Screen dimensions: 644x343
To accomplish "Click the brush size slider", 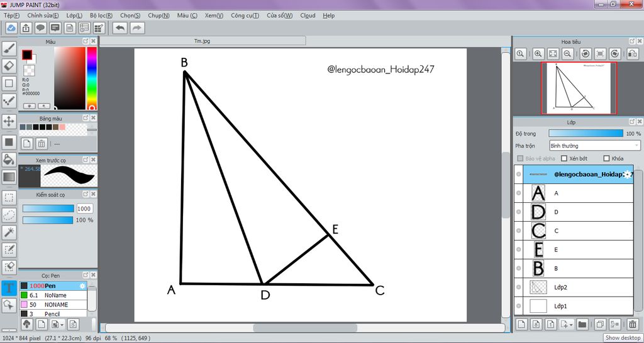I will pos(48,209).
